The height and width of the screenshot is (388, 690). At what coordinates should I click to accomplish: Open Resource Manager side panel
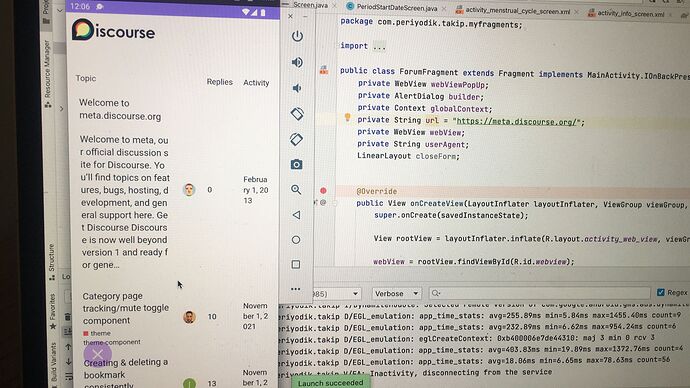click(48, 73)
